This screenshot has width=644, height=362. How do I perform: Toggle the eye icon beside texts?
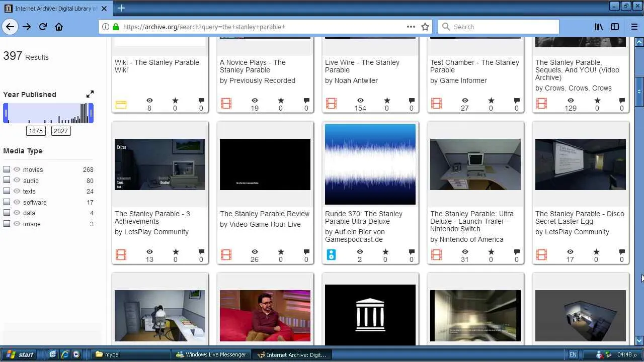(x=17, y=191)
